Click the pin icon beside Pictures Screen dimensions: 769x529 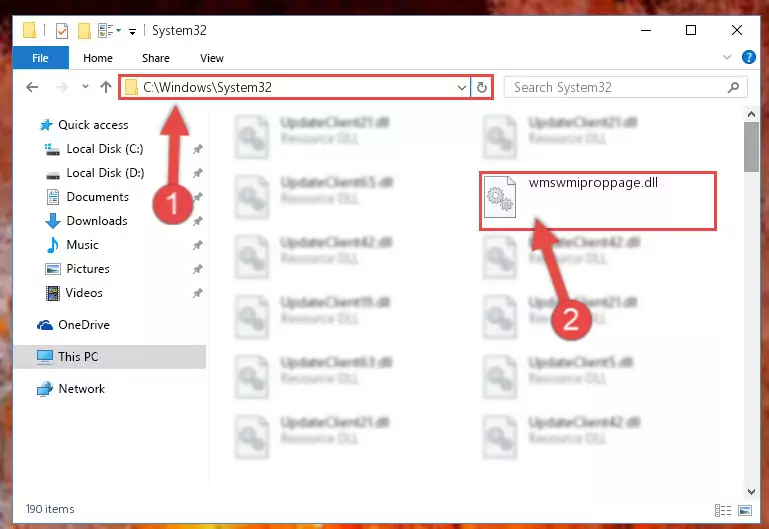click(198, 269)
